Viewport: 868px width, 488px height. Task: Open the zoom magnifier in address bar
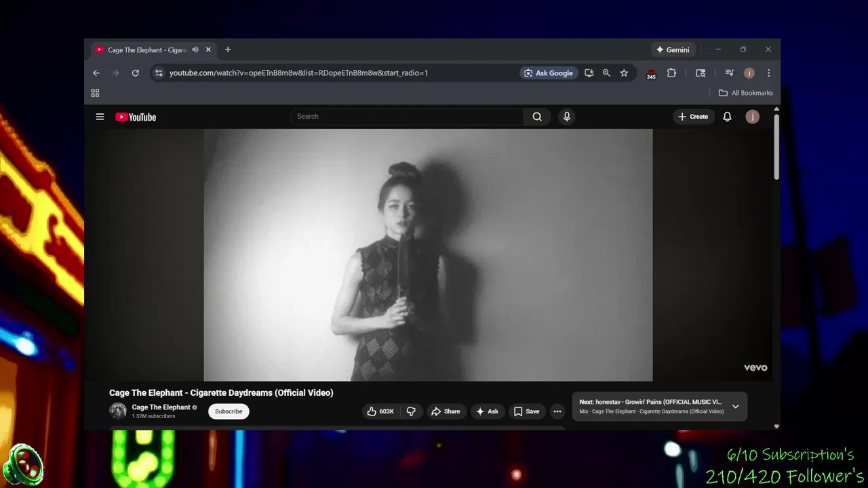pyautogui.click(x=606, y=73)
